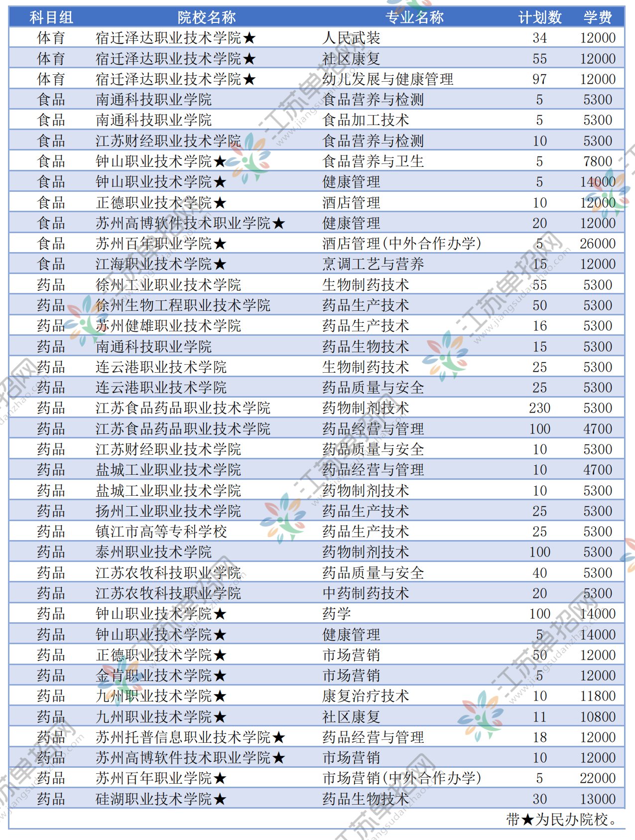Select the plan count 230
The width and height of the screenshot is (635, 840).
[540, 408]
